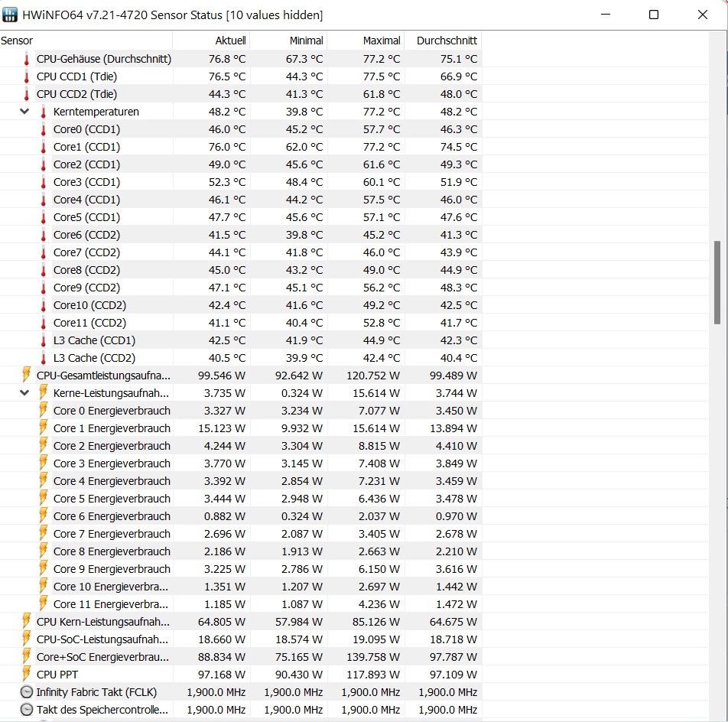Viewport: 728px width, 722px height.
Task: Collapse the Kerne-Leistungsaufnahme group
Action: pos(23,392)
